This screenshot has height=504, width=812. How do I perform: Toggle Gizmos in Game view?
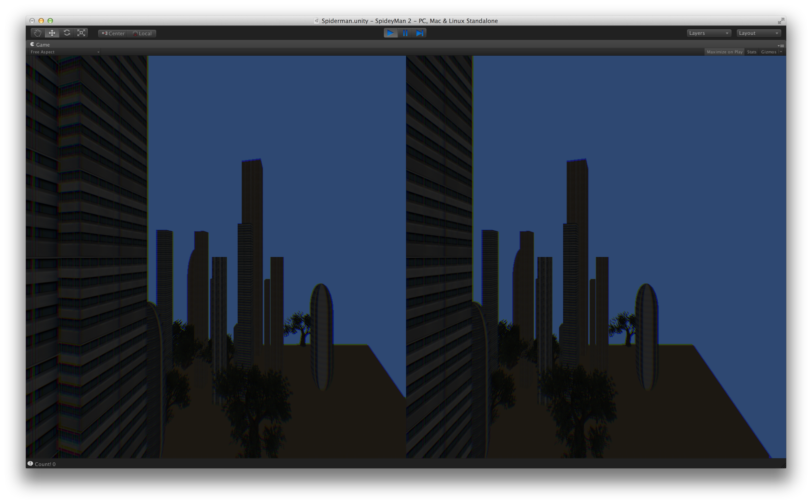(x=768, y=52)
